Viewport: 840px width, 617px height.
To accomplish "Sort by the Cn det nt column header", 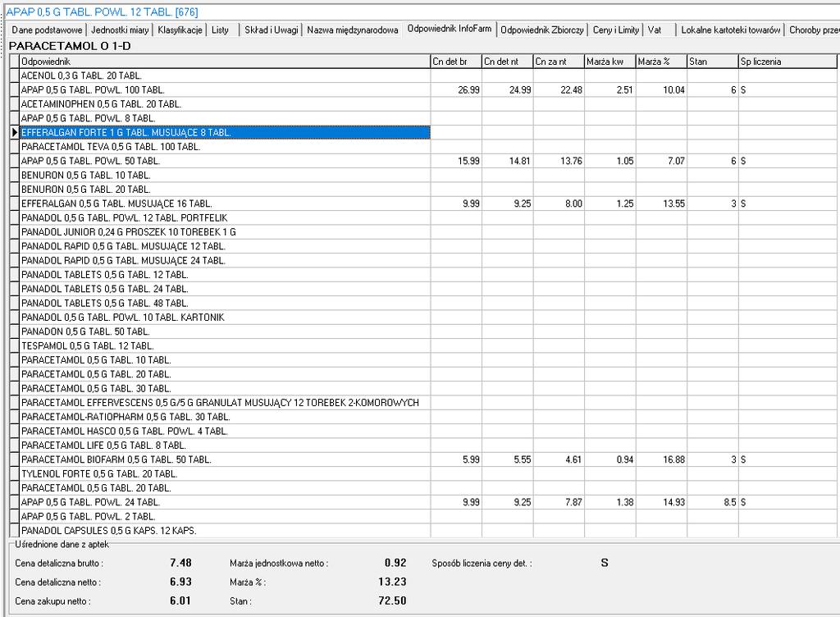I will pos(507,62).
